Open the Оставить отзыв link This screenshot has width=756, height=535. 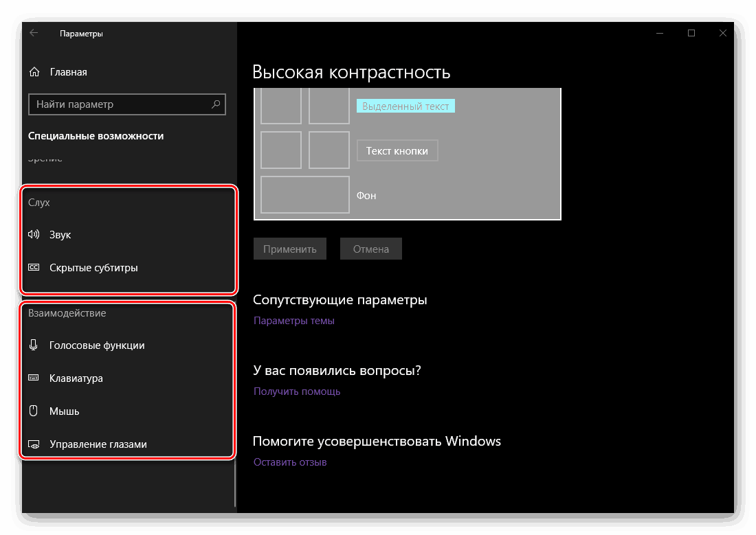(x=290, y=462)
